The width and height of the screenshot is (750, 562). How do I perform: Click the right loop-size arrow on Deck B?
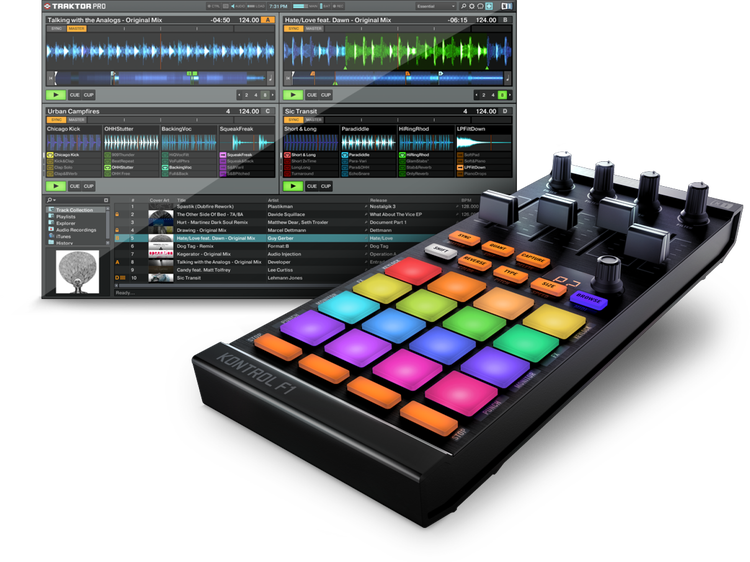(x=510, y=95)
